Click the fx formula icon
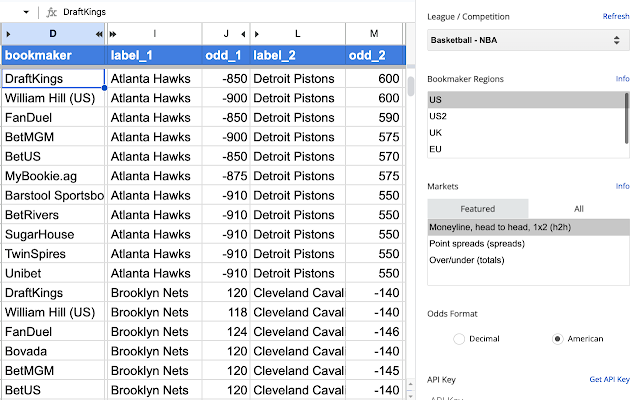This screenshot has height=400, width=640. pyautogui.click(x=51, y=12)
